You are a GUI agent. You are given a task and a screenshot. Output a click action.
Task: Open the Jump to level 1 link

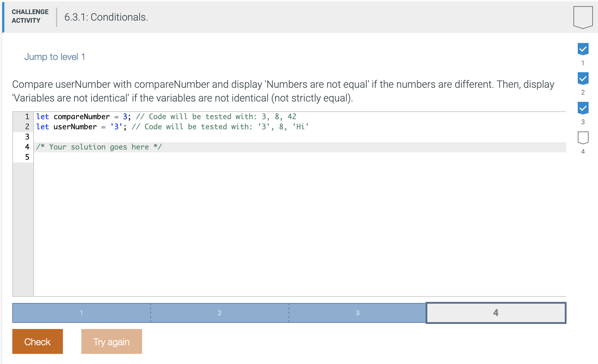point(55,57)
